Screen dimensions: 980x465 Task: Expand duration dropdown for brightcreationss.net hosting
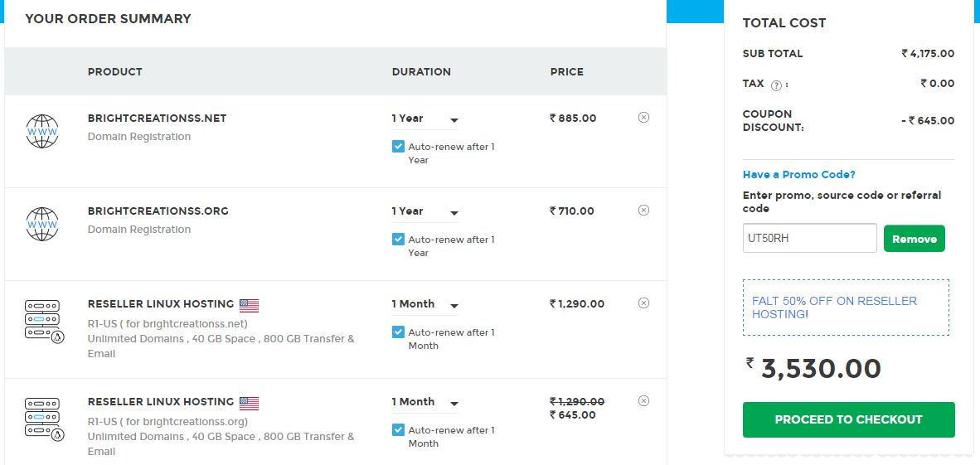click(425, 305)
